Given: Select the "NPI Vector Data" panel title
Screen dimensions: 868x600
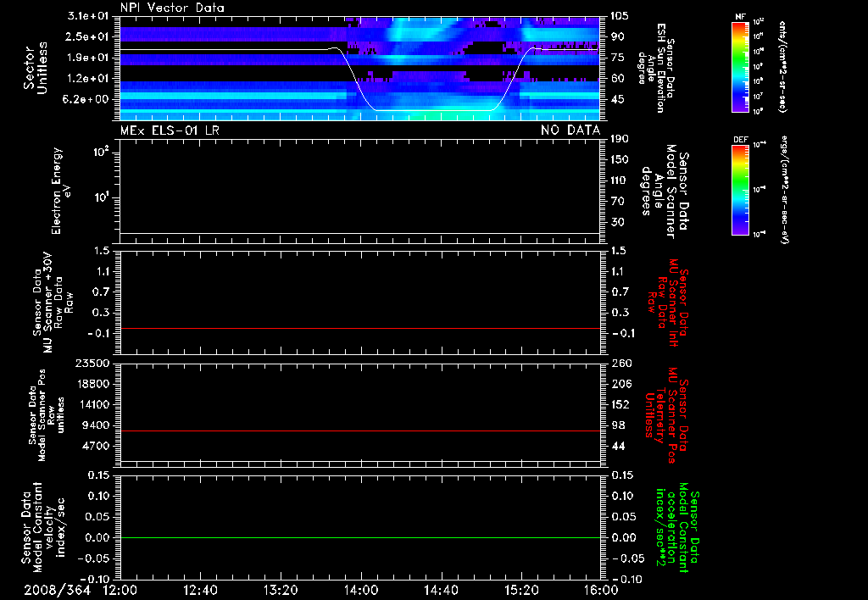Looking at the screenshot, I should tap(172, 8).
